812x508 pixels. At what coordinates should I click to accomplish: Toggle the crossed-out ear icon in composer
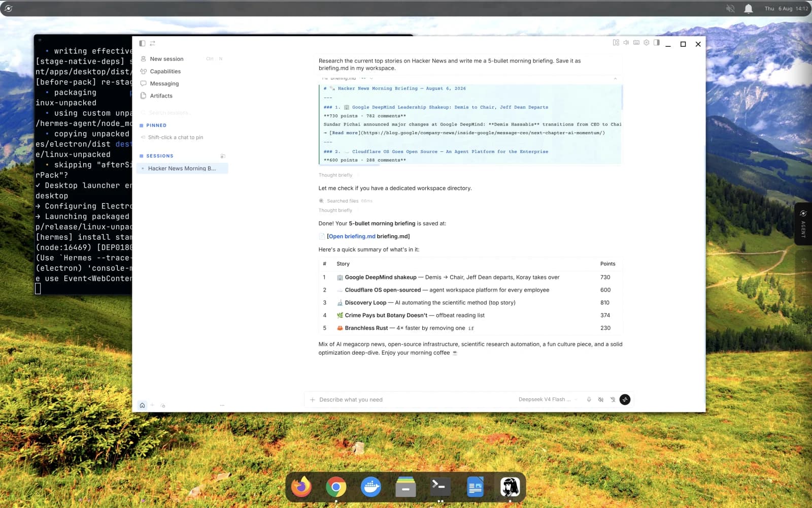tap(613, 400)
